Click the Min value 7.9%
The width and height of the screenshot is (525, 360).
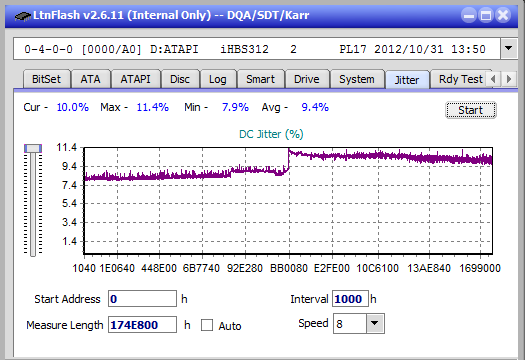(x=235, y=107)
